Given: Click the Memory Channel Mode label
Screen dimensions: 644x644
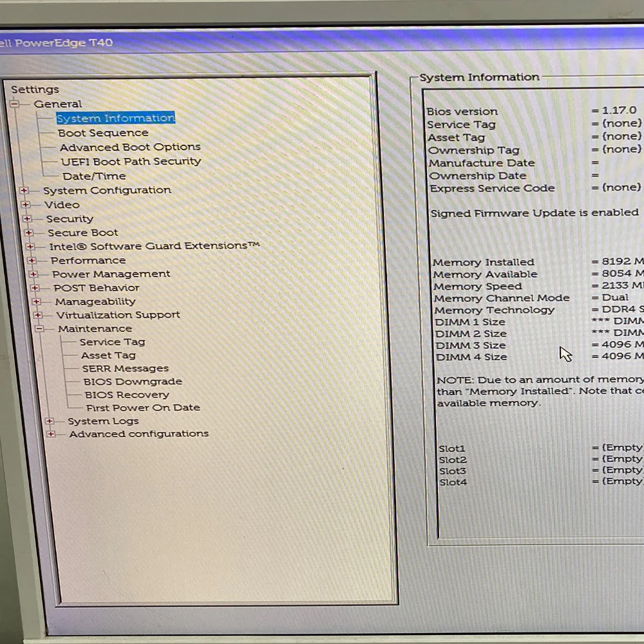Looking at the screenshot, I should click(x=502, y=298).
